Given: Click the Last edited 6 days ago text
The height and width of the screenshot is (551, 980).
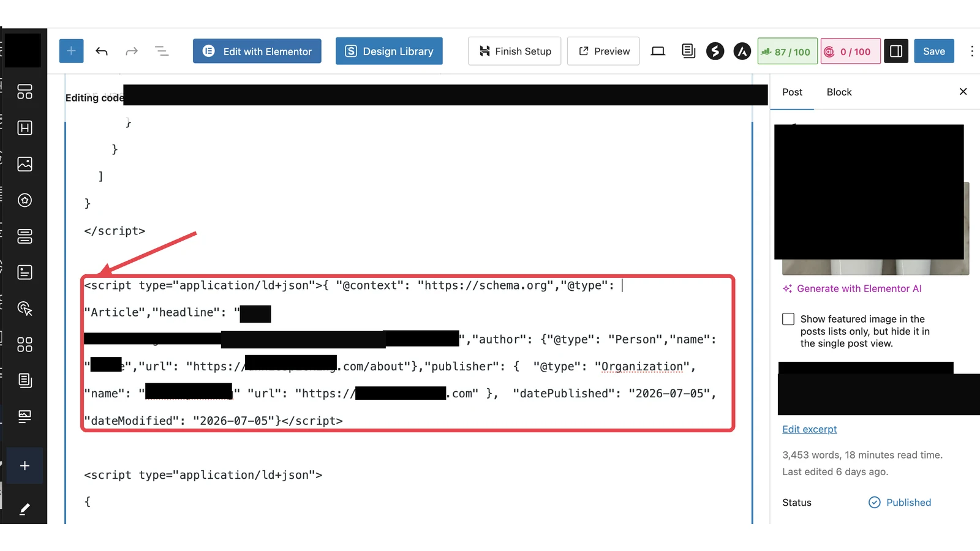Looking at the screenshot, I should (x=835, y=471).
